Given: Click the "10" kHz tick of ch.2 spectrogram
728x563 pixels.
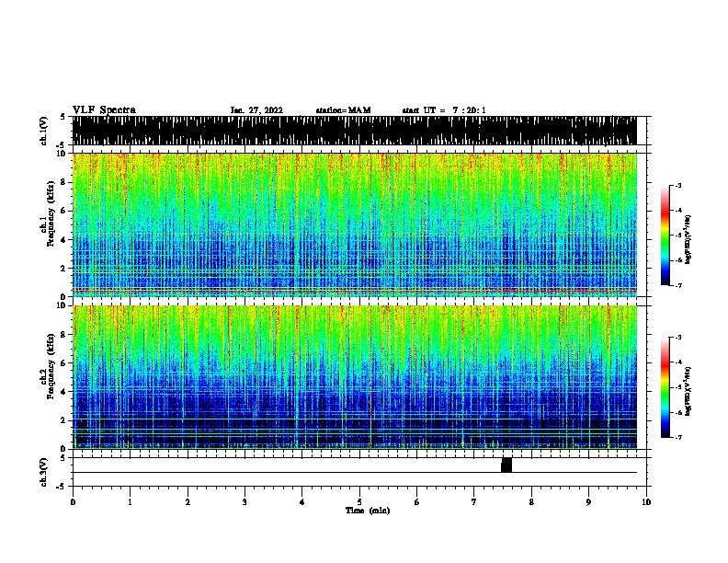Looking at the screenshot, I should (x=61, y=305).
